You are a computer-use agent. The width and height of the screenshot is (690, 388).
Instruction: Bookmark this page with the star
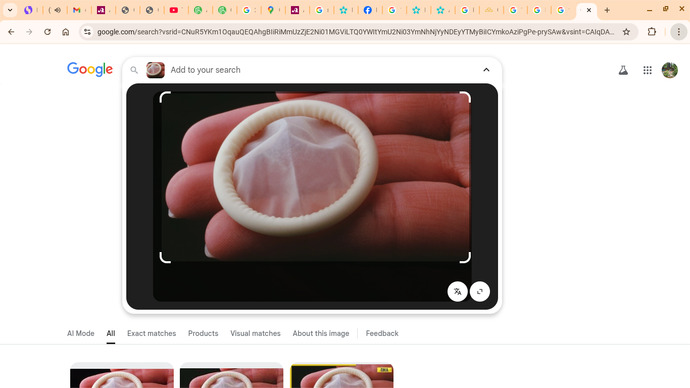(626, 32)
